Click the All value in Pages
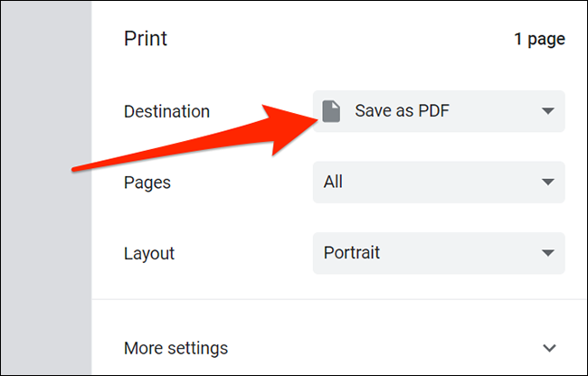The height and width of the screenshot is (376, 588). (x=334, y=183)
